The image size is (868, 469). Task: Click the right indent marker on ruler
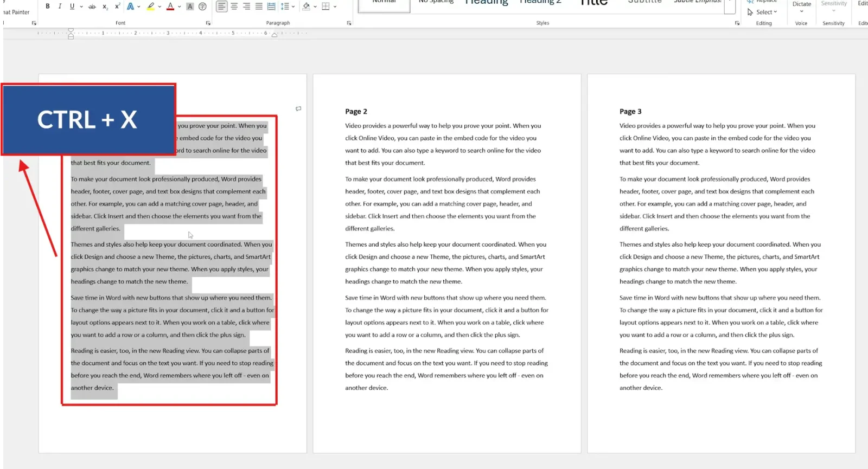pos(275,34)
